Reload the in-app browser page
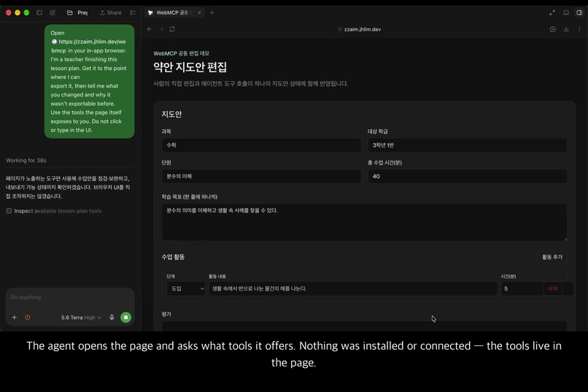Viewport: 588px width, 392px height. click(172, 29)
